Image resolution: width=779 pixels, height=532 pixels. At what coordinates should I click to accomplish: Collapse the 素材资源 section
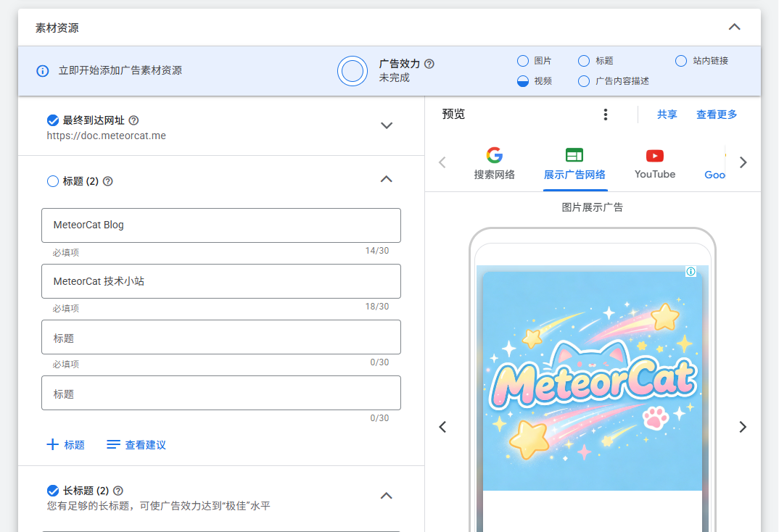point(734,27)
